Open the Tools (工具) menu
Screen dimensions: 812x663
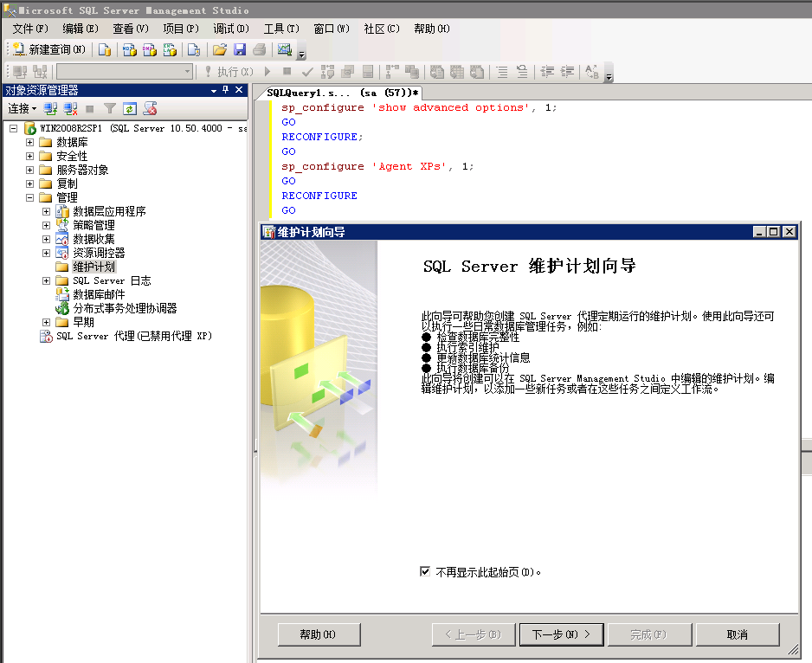pos(281,29)
